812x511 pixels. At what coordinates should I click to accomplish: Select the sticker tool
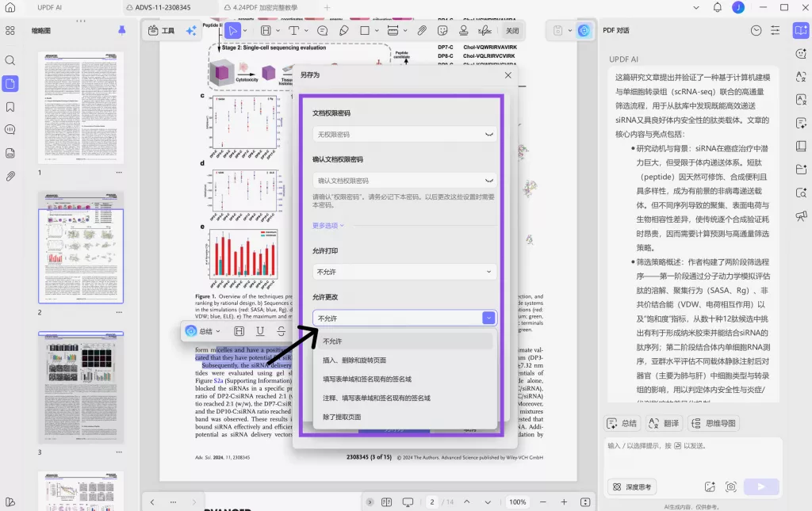(442, 31)
